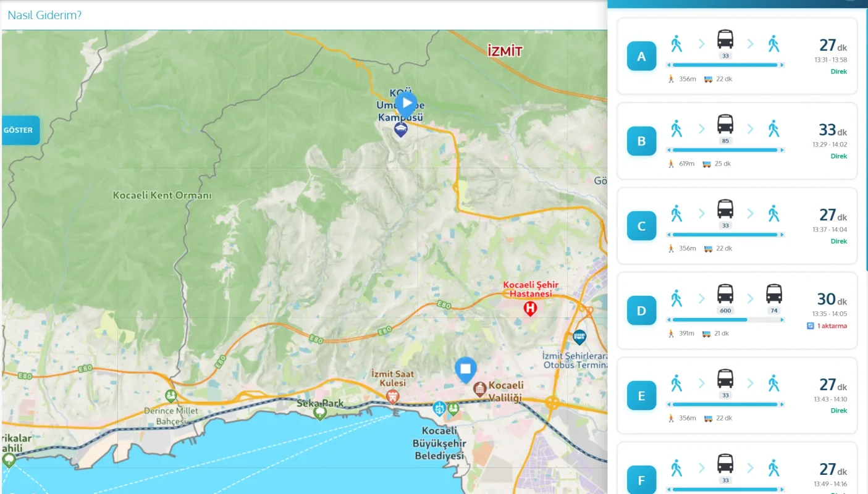
Task: Click the bus icon in route F
Action: pyautogui.click(x=725, y=464)
